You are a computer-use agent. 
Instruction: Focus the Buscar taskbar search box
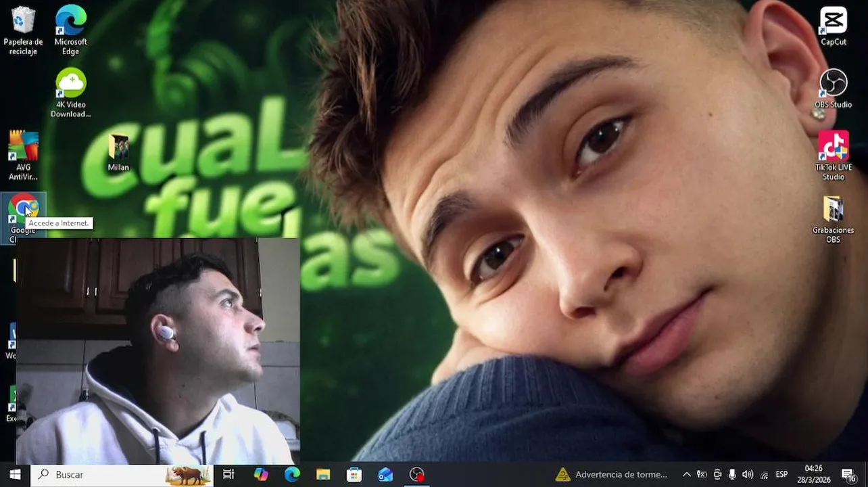pyautogui.click(x=122, y=475)
